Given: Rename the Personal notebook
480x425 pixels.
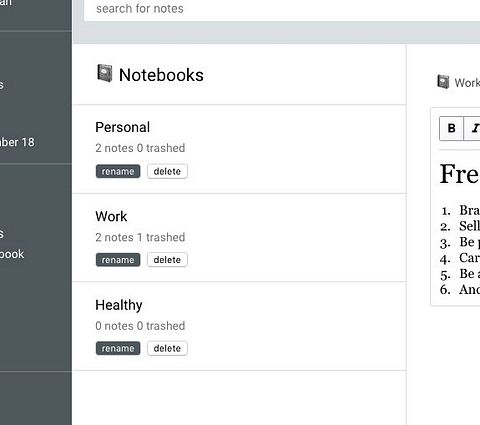Looking at the screenshot, I should coord(118,171).
